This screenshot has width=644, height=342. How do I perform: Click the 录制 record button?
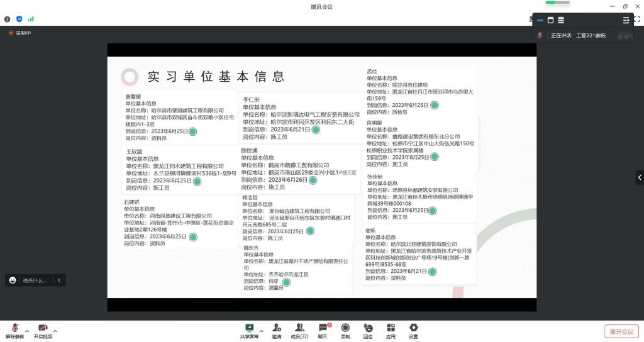tap(345, 331)
